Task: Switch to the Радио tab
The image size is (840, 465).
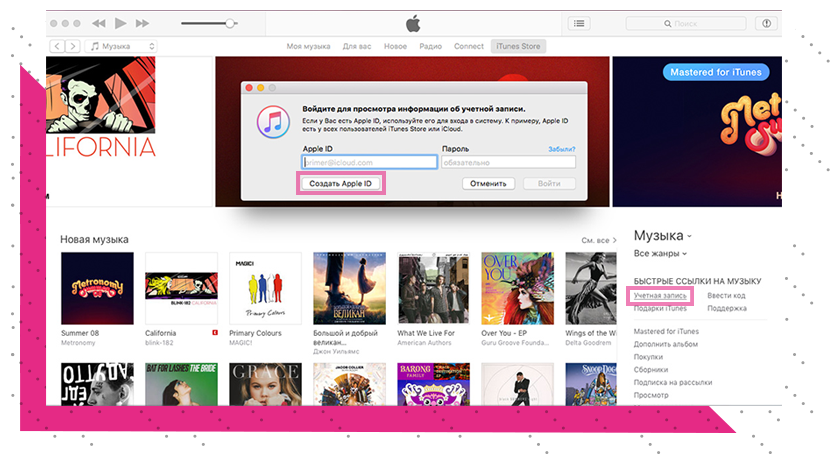Action: click(430, 46)
